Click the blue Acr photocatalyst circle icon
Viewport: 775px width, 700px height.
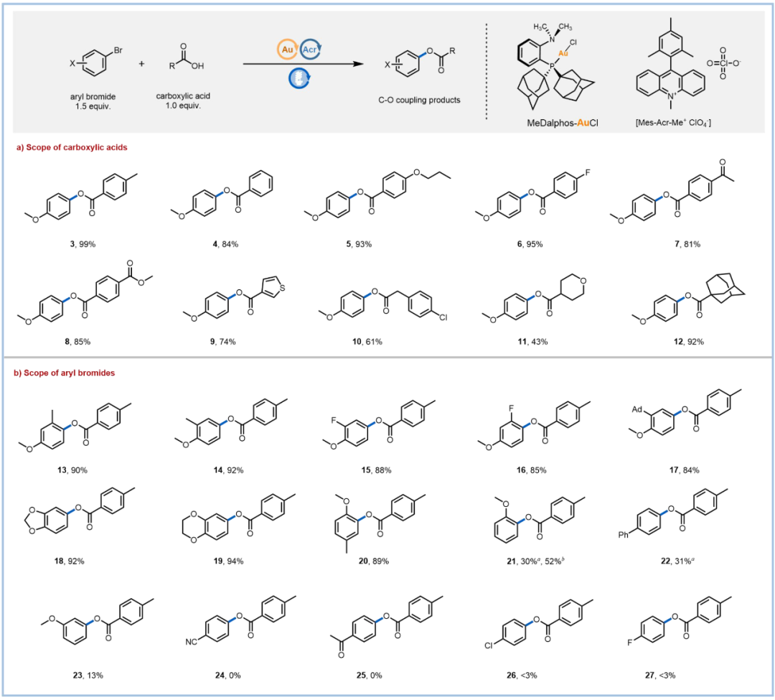click(311, 50)
